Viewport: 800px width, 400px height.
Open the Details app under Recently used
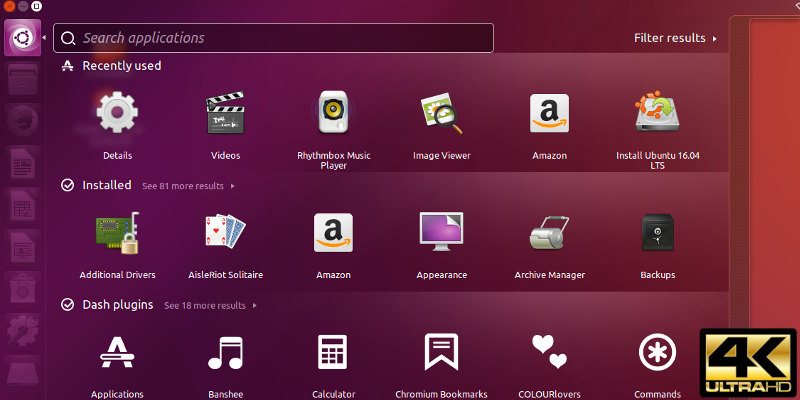(117, 113)
